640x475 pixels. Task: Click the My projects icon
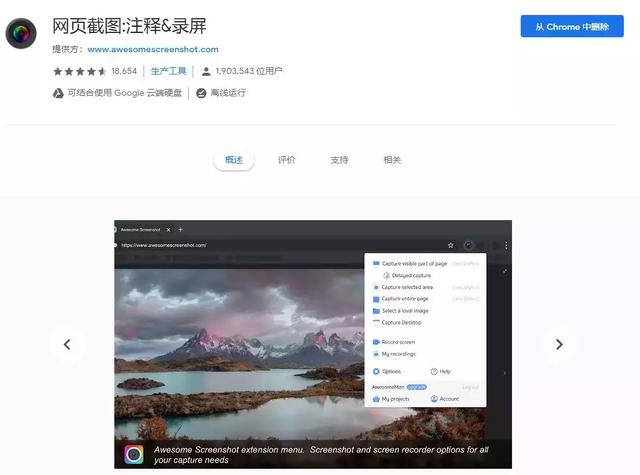tap(376, 399)
